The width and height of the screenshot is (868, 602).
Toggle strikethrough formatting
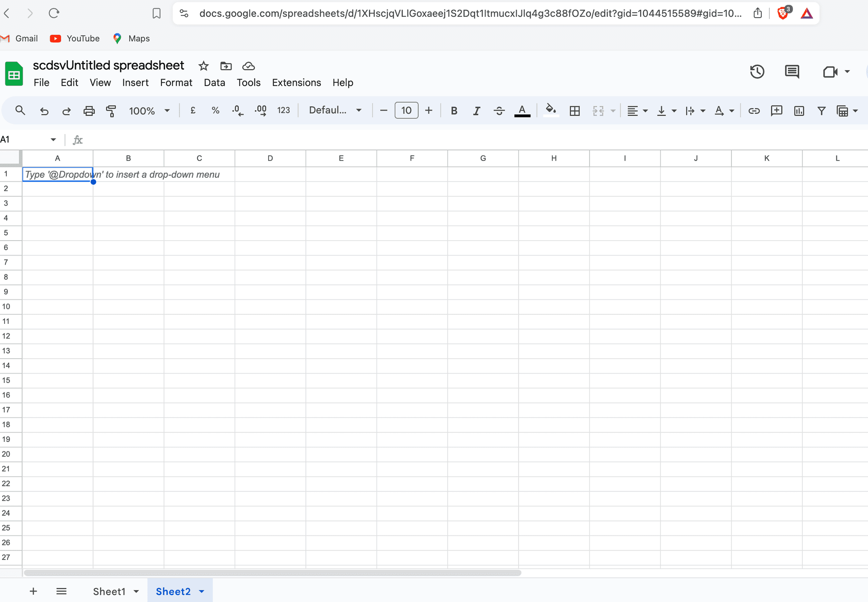pyautogui.click(x=499, y=110)
